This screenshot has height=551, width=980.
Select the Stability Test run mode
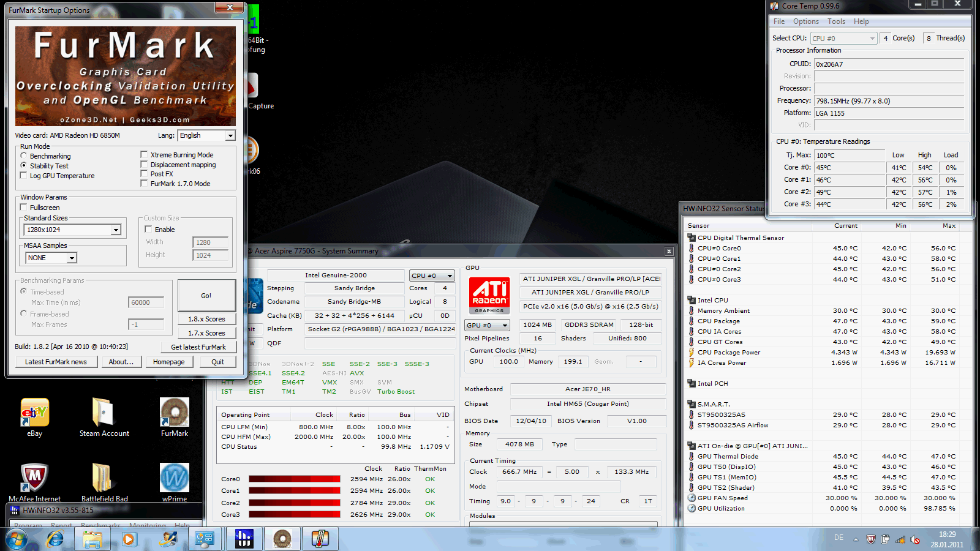(24, 165)
